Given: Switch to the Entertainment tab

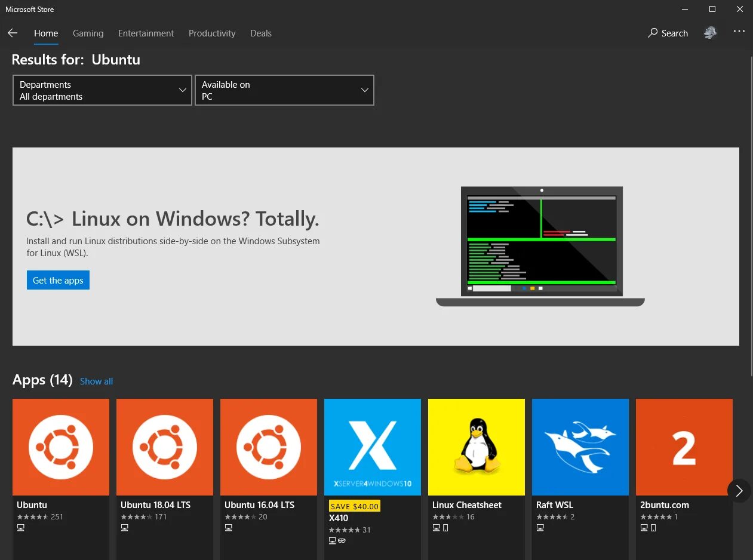Looking at the screenshot, I should tap(146, 33).
